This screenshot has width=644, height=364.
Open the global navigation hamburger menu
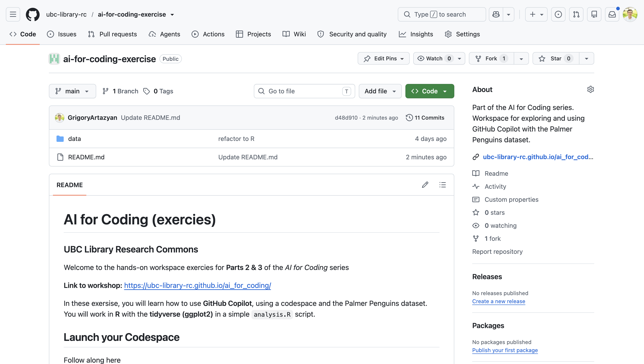[x=13, y=14]
